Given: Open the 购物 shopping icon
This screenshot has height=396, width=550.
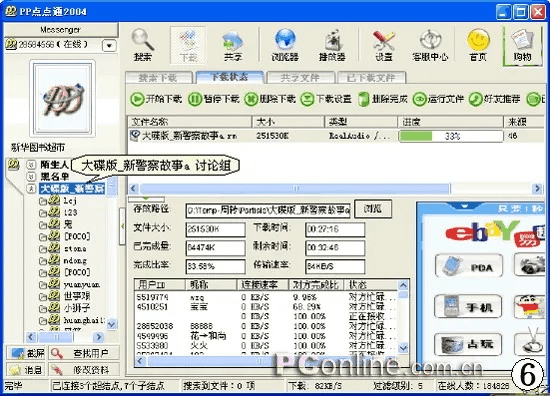Looking at the screenshot, I should click(x=522, y=45).
